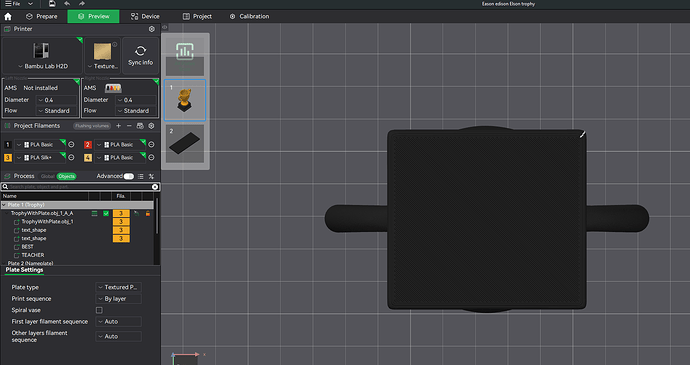Select the BEST part in object list
690x365 pixels.
[27, 247]
